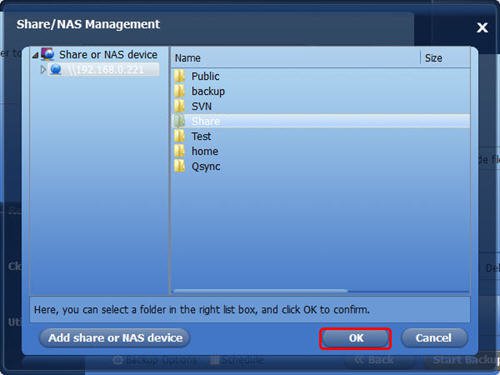Click the Public folder icon
The height and width of the screenshot is (375, 500).
tap(180, 76)
